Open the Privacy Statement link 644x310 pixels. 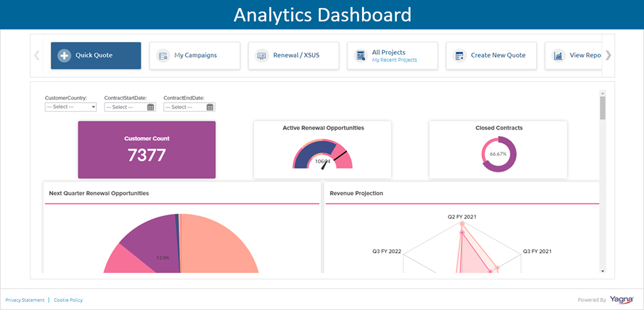click(25, 300)
